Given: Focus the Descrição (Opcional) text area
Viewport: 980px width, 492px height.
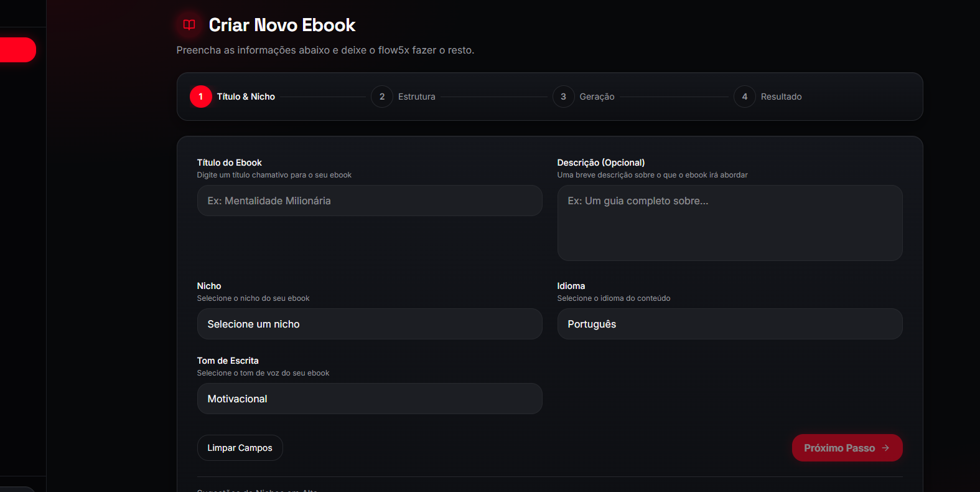Looking at the screenshot, I should point(730,223).
